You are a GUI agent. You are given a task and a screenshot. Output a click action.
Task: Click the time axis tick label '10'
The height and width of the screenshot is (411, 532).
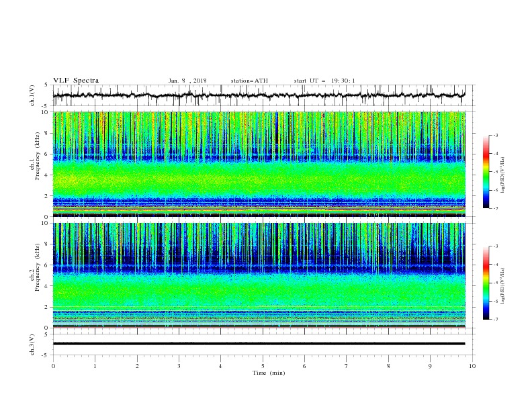point(472,366)
